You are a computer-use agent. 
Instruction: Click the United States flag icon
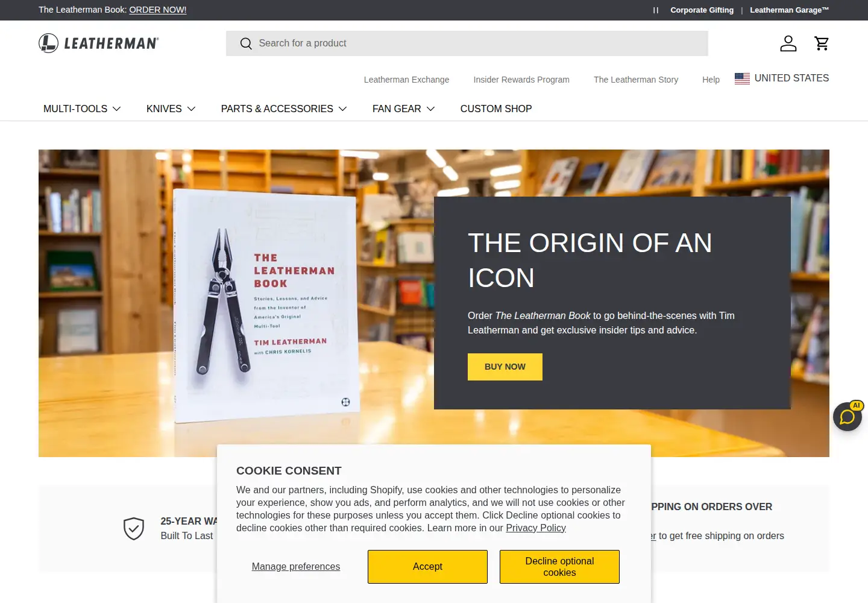(742, 78)
